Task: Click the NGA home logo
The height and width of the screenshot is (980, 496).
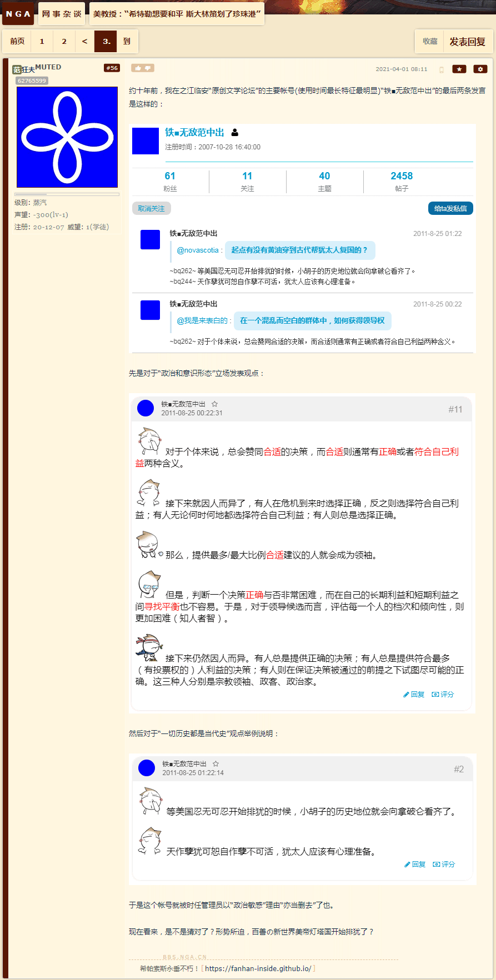Action: [18, 14]
